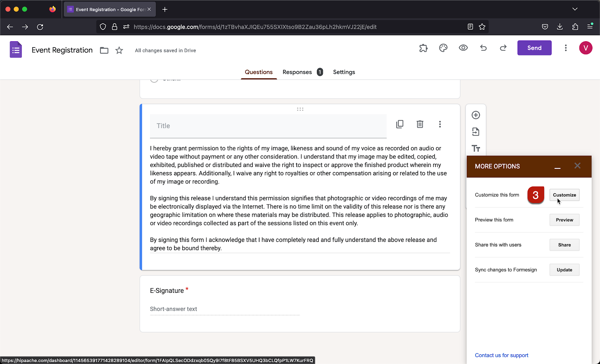This screenshot has width=600, height=364.
Task: Add a new question with the plus icon
Action: 475,115
